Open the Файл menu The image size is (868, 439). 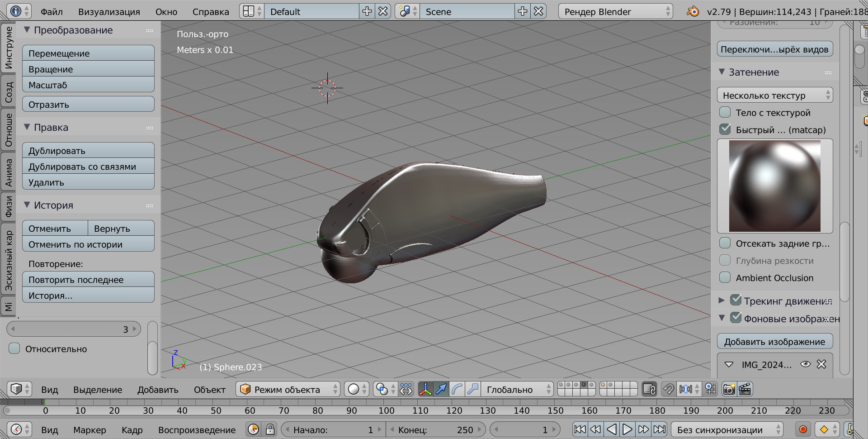coord(52,12)
